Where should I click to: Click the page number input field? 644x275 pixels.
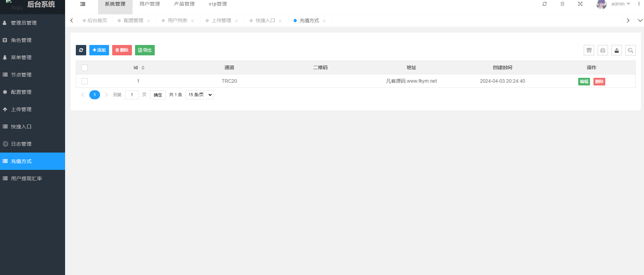click(x=132, y=95)
